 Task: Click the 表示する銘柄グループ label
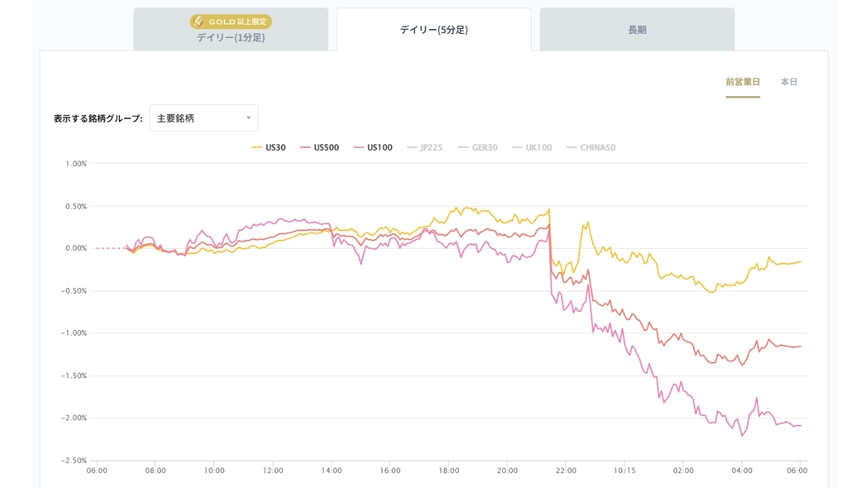[98, 118]
